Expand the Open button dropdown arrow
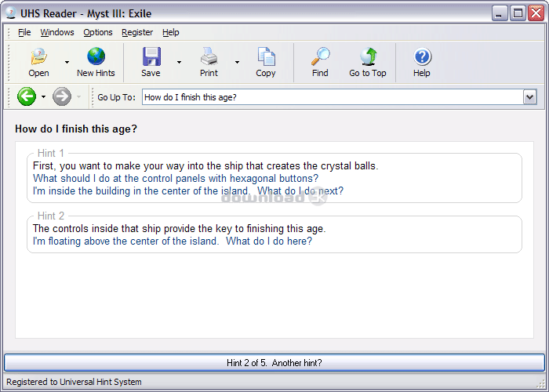 click(x=67, y=62)
